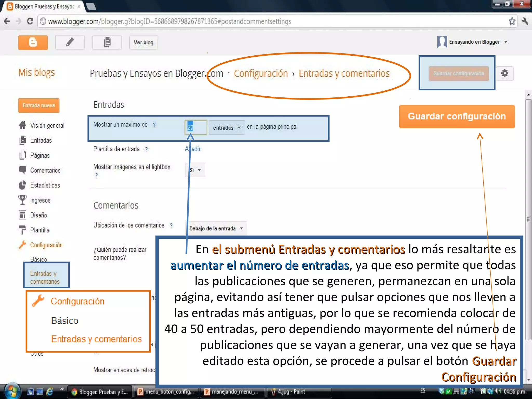Click help icon next to Mostrar un máximo de
532x399 pixels.
point(154,125)
